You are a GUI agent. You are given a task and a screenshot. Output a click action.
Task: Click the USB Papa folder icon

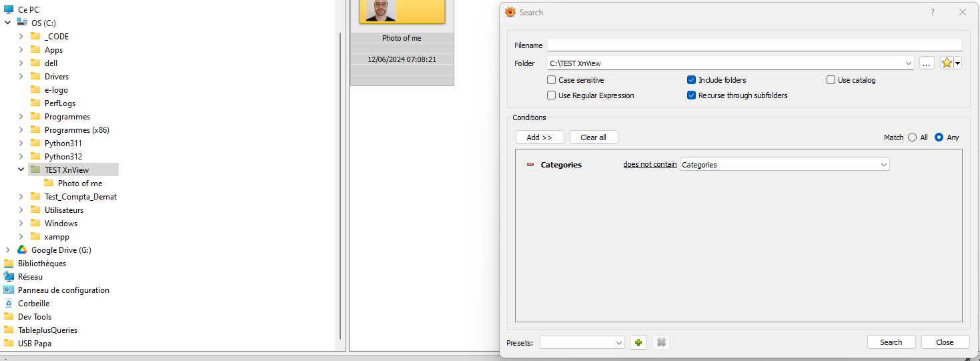click(9, 343)
